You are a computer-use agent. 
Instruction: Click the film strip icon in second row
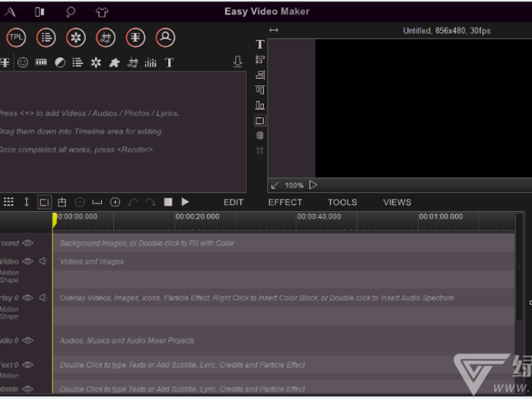(41, 62)
